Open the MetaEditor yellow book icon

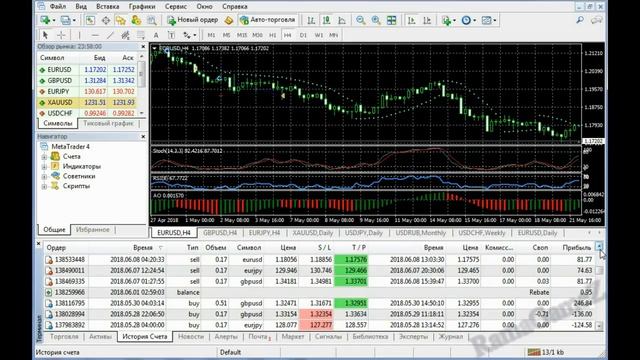click(x=229, y=20)
